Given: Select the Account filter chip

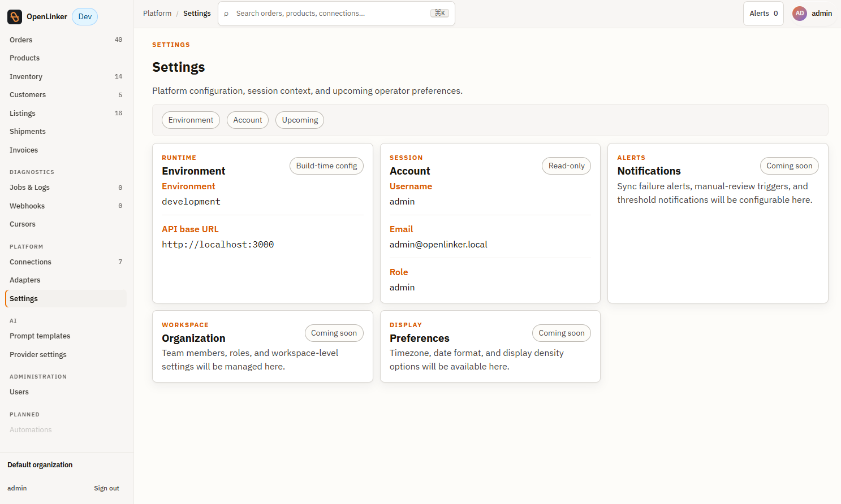Looking at the screenshot, I should (x=248, y=120).
